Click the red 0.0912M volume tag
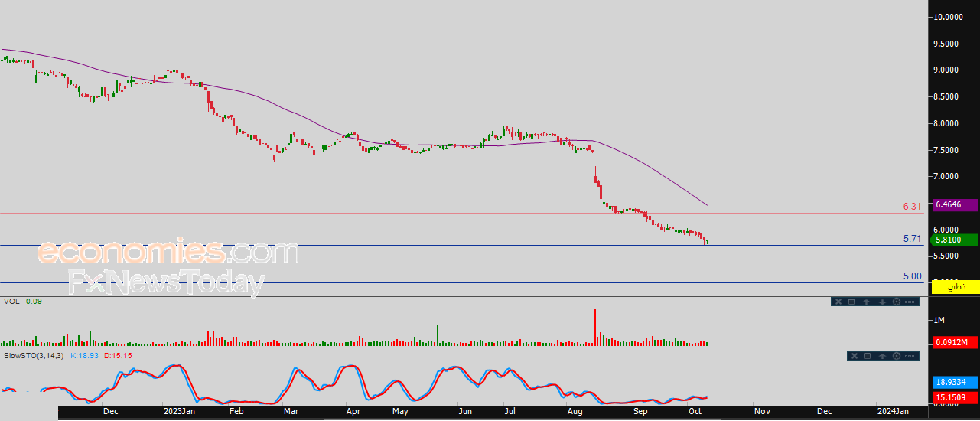This screenshot has width=980, height=421. tap(954, 342)
